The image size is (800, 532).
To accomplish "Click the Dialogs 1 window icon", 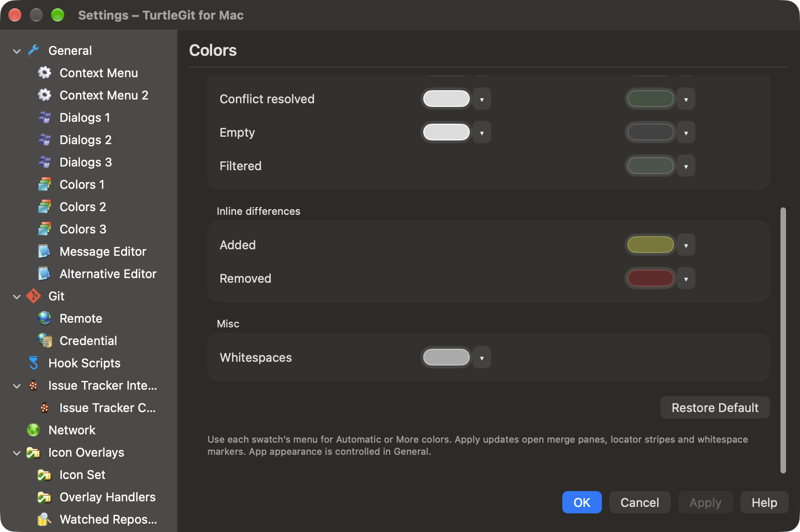I will (45, 117).
